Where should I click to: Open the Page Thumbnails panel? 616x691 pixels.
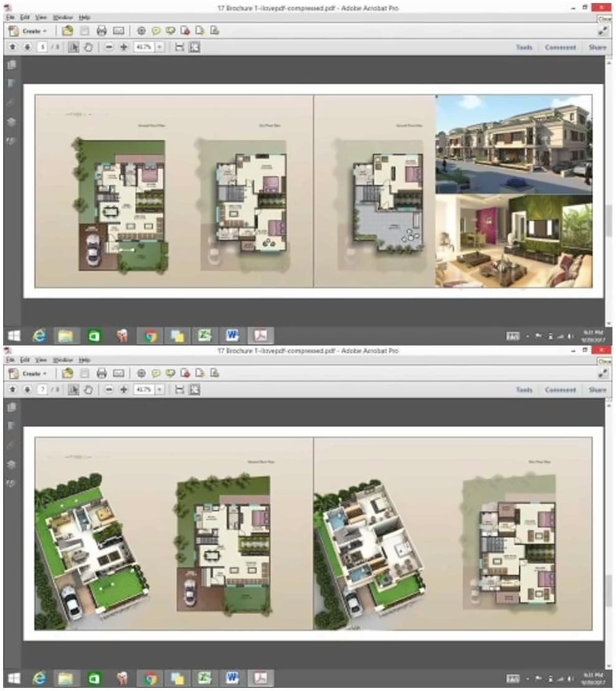coord(11,65)
